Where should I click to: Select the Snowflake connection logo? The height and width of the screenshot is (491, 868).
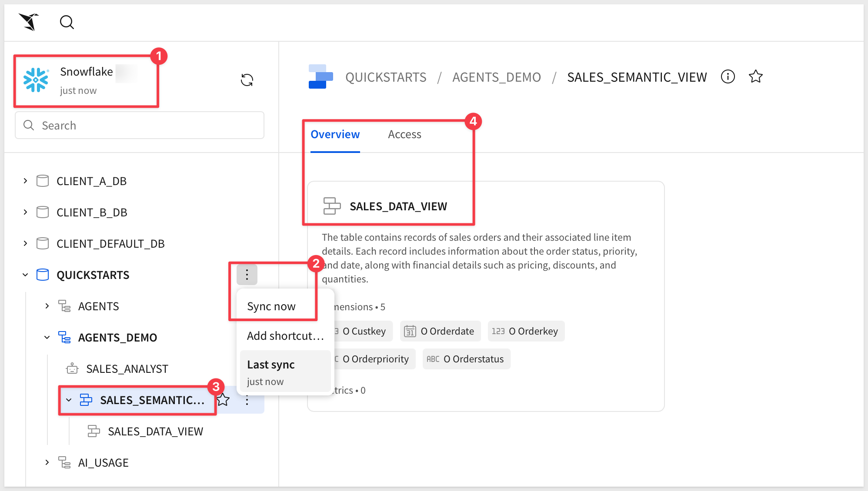coord(36,80)
